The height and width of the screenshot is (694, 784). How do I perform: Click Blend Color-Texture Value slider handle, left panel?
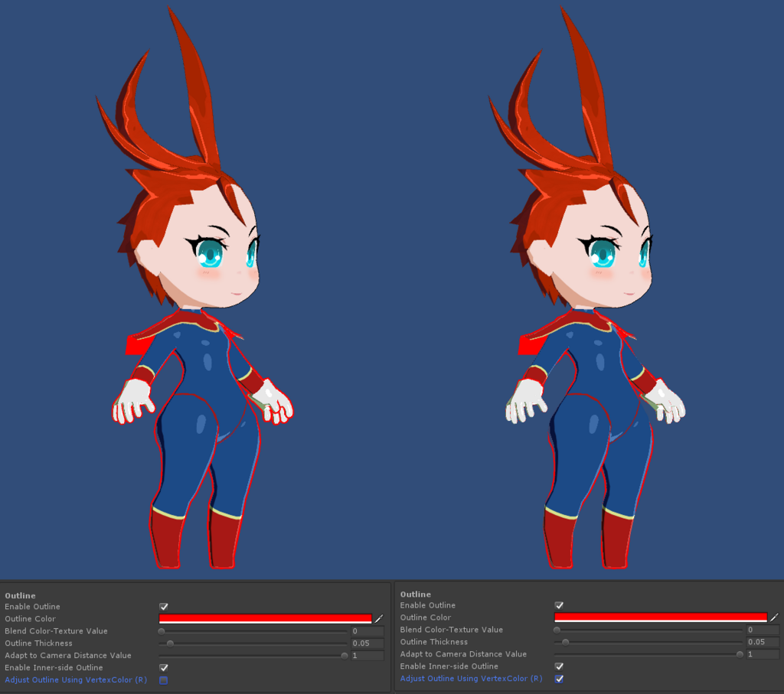pyautogui.click(x=162, y=631)
